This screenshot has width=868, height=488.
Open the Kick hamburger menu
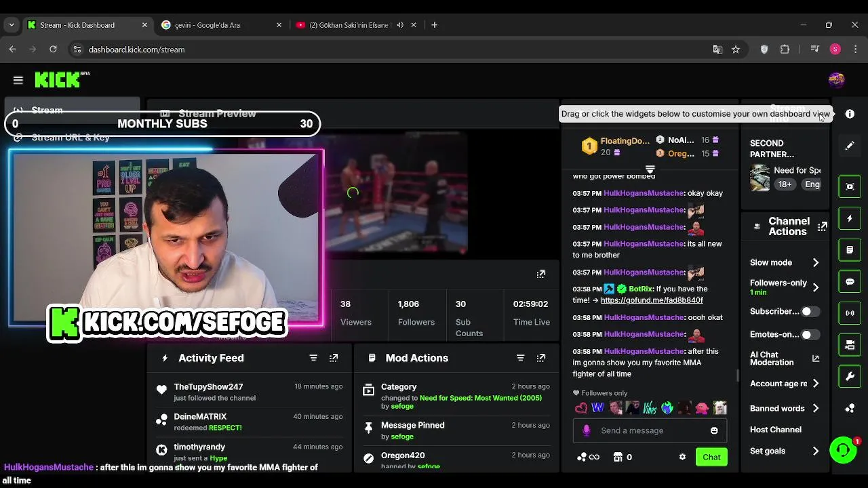[x=18, y=80]
